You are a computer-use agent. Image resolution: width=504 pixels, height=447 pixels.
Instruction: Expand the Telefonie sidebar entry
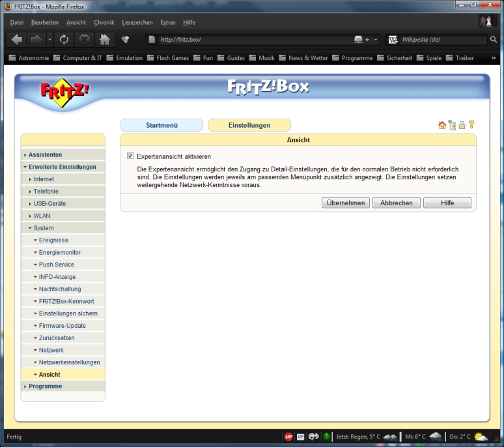click(63, 192)
